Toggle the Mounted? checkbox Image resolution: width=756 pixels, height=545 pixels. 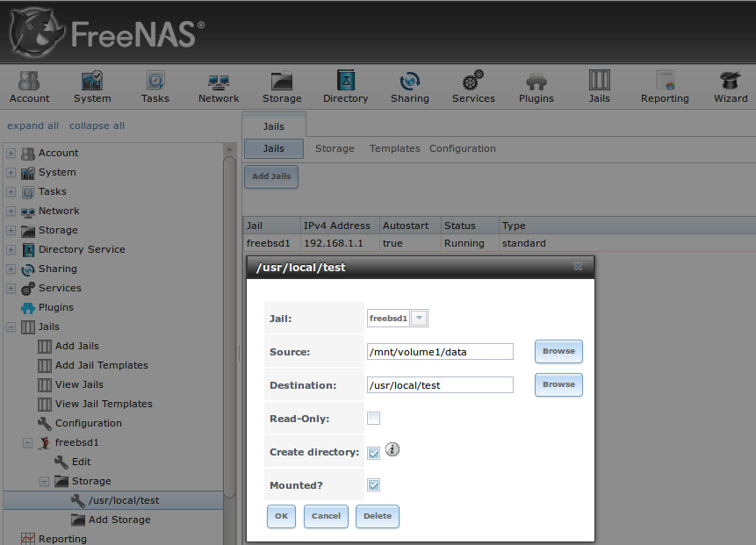pyautogui.click(x=373, y=485)
